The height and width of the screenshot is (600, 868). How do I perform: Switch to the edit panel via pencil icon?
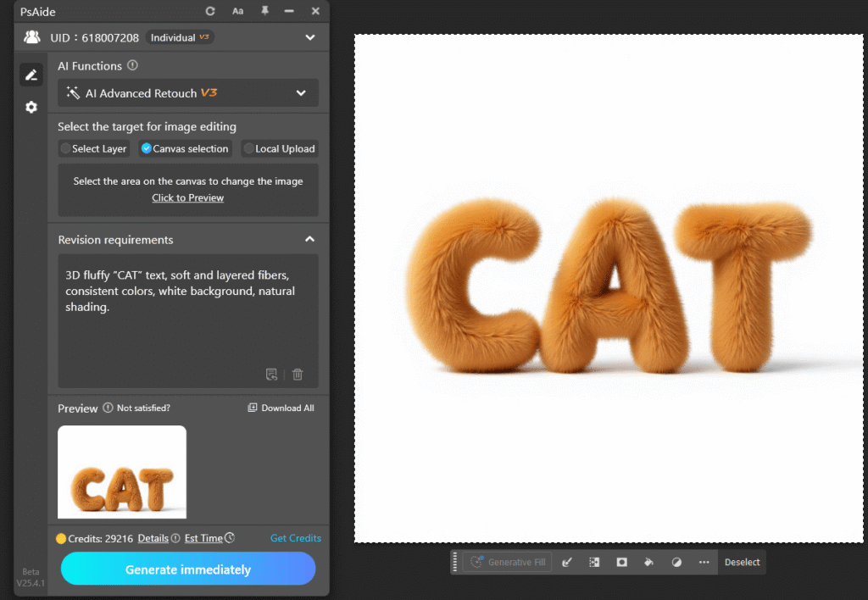31,75
